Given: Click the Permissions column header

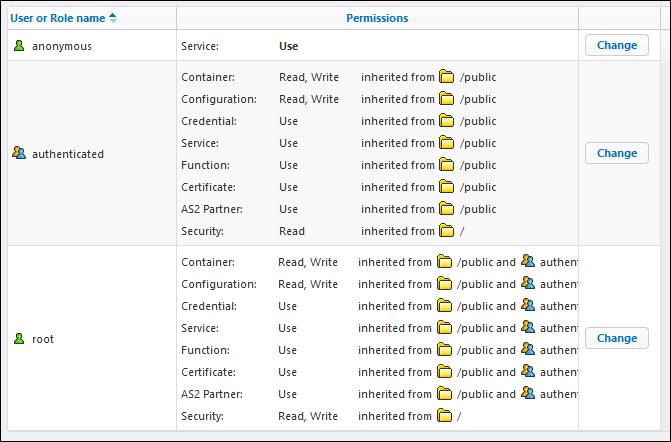Looking at the screenshot, I should click(377, 18).
